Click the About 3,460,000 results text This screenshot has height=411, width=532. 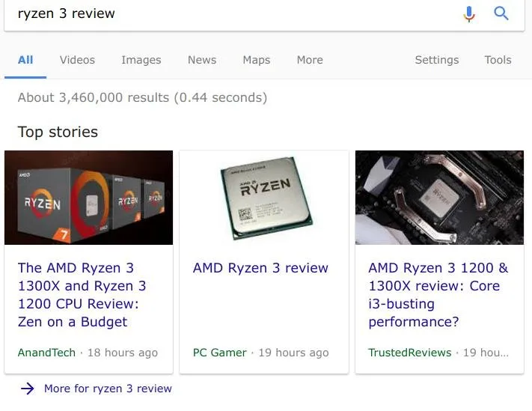(x=142, y=98)
